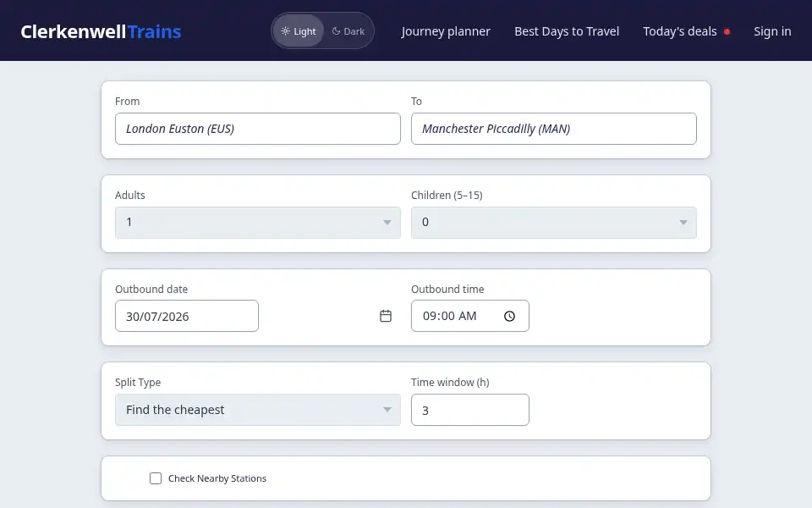
Task: Click the ClerkenwellTrains logo
Action: 101,31
